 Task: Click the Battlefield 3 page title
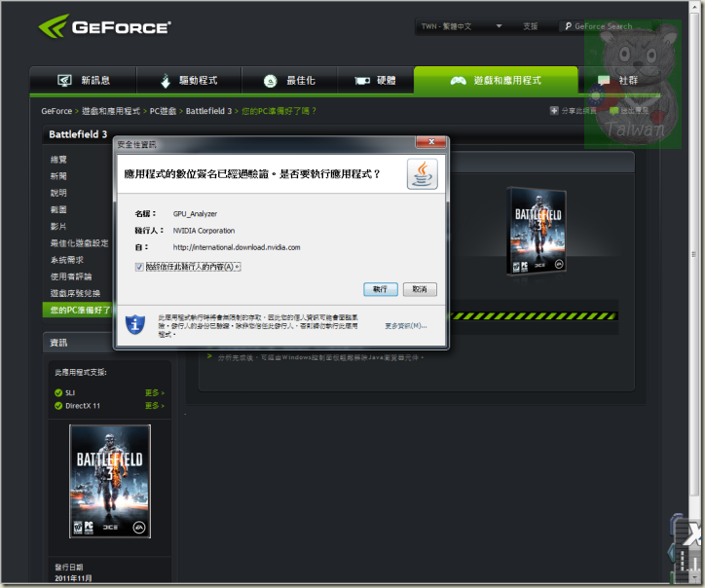[78, 134]
